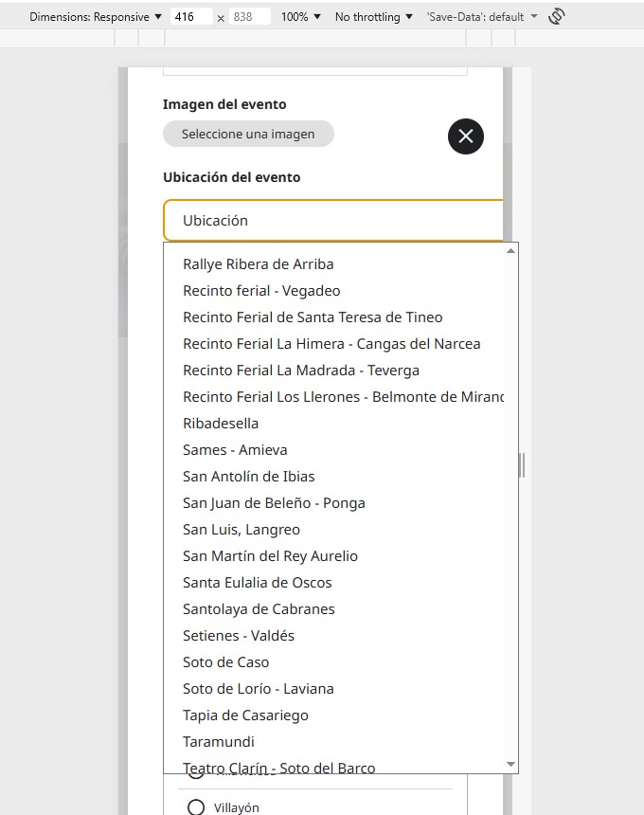644x815 pixels.
Task: Pick San Luis, Langreo option
Action: tap(241, 530)
